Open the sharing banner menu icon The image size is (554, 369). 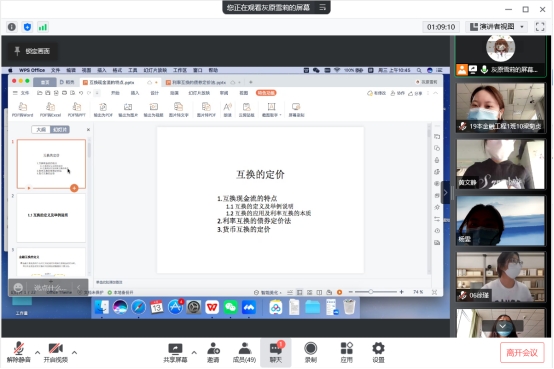point(322,7)
